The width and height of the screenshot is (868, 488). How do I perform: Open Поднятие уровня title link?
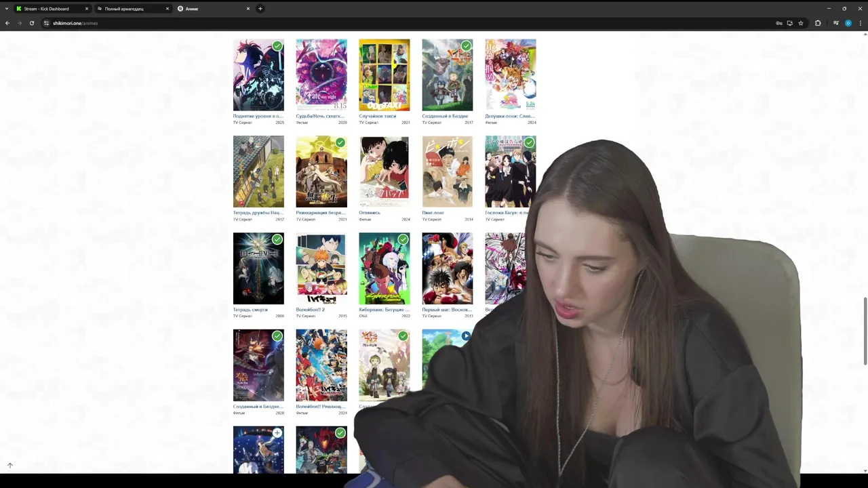[258, 116]
